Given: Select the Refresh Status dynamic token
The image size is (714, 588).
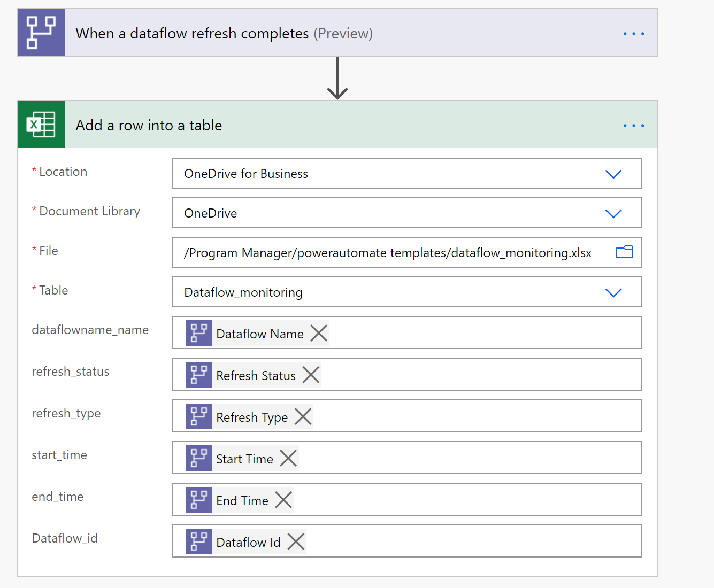Looking at the screenshot, I should (x=256, y=376).
